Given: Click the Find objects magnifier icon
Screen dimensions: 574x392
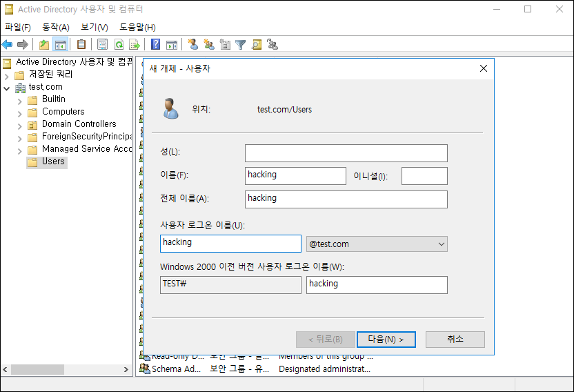Looking at the screenshot, I should (x=257, y=45).
